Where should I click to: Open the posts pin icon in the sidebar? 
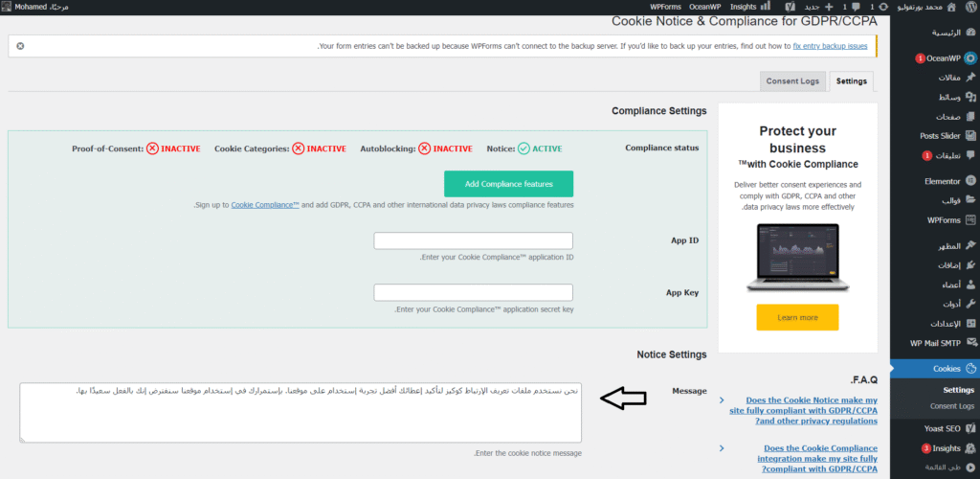click(970, 78)
